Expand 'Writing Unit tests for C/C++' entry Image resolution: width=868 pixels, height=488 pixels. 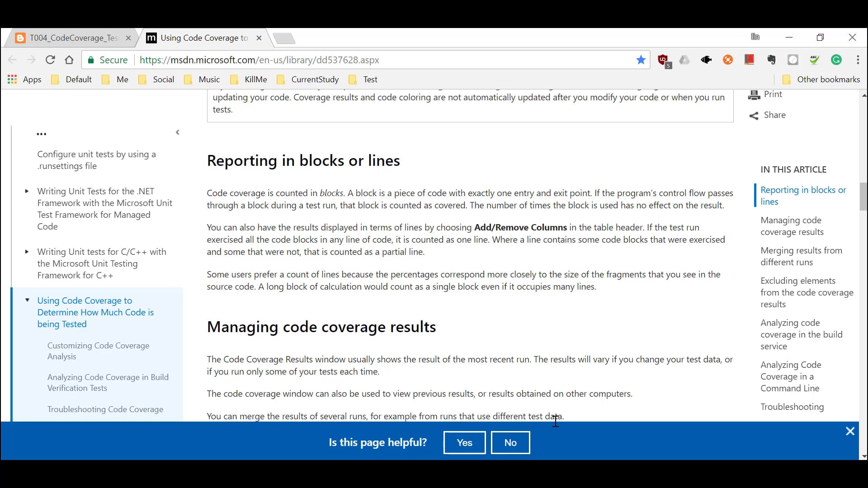[x=27, y=252]
